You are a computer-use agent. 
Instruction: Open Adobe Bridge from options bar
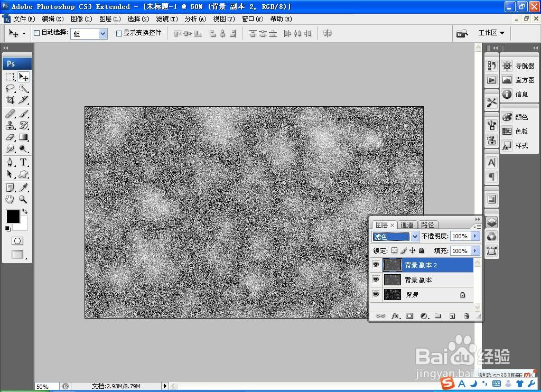point(462,33)
